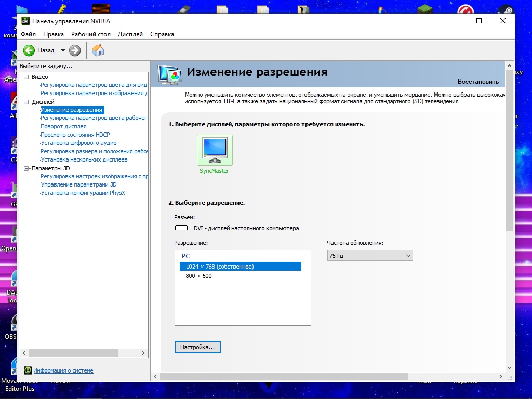Viewport: 532px width, 399px height.
Task: Open the Справка menu
Action: coord(162,34)
